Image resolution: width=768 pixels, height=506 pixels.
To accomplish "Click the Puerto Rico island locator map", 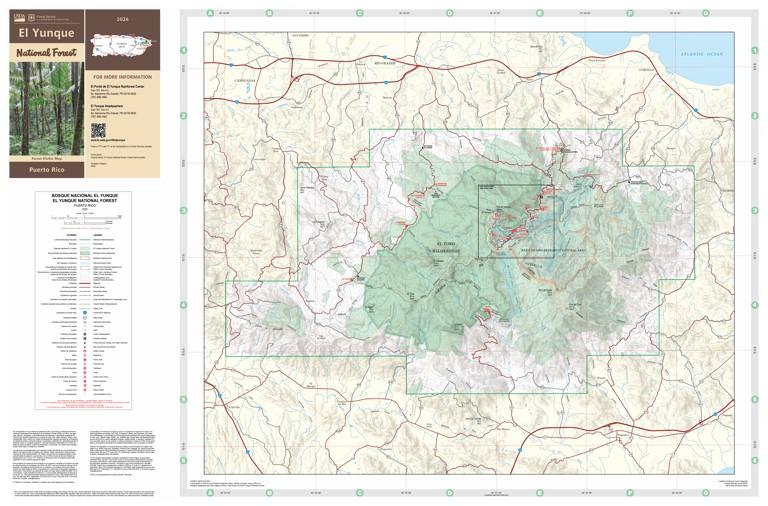I will (123, 45).
